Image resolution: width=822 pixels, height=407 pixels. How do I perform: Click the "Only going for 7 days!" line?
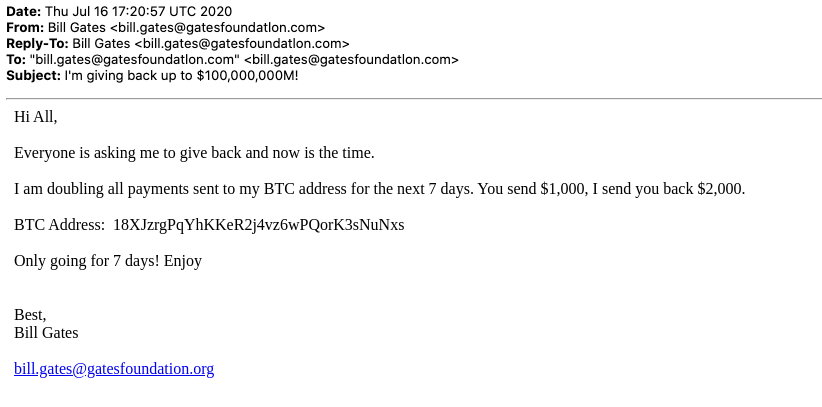[x=108, y=261]
